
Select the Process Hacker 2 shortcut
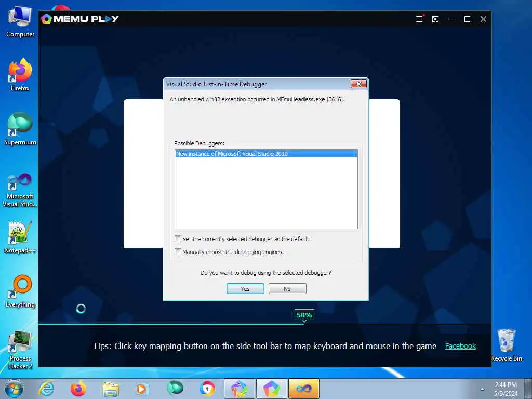(x=20, y=350)
